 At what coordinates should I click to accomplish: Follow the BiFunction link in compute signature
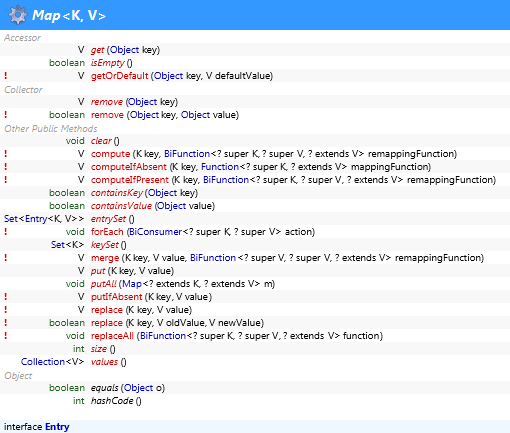click(x=187, y=154)
